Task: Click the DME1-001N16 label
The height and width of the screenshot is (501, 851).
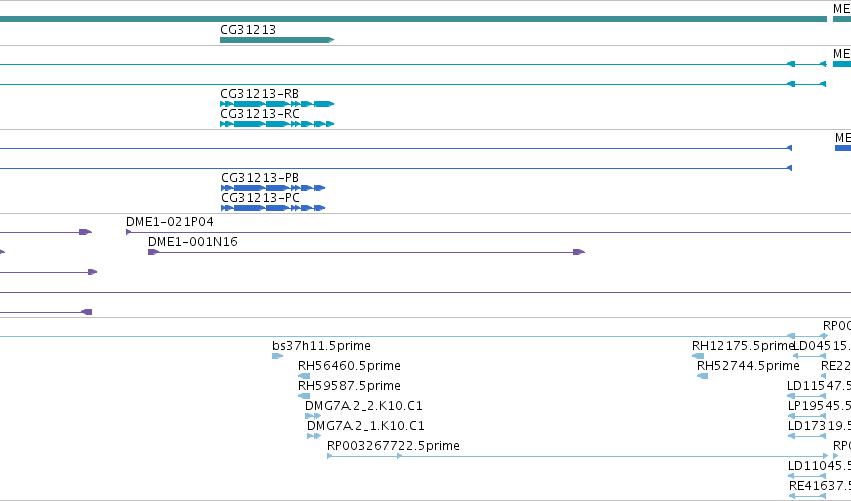Action: [193, 242]
